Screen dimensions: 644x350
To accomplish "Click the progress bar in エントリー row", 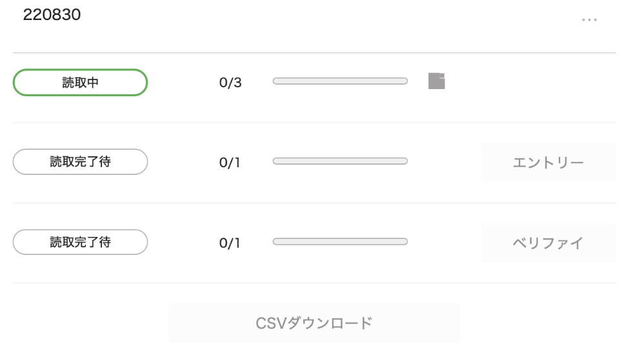I will [x=340, y=161].
